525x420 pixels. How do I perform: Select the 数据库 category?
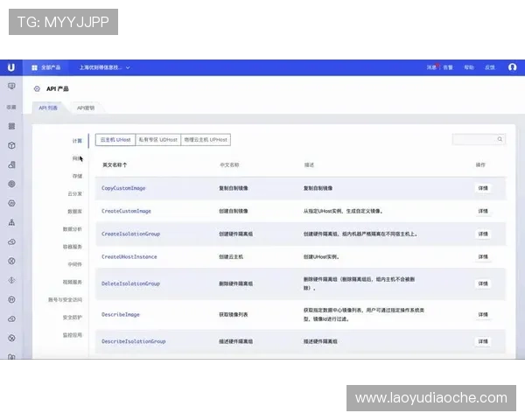tap(75, 212)
